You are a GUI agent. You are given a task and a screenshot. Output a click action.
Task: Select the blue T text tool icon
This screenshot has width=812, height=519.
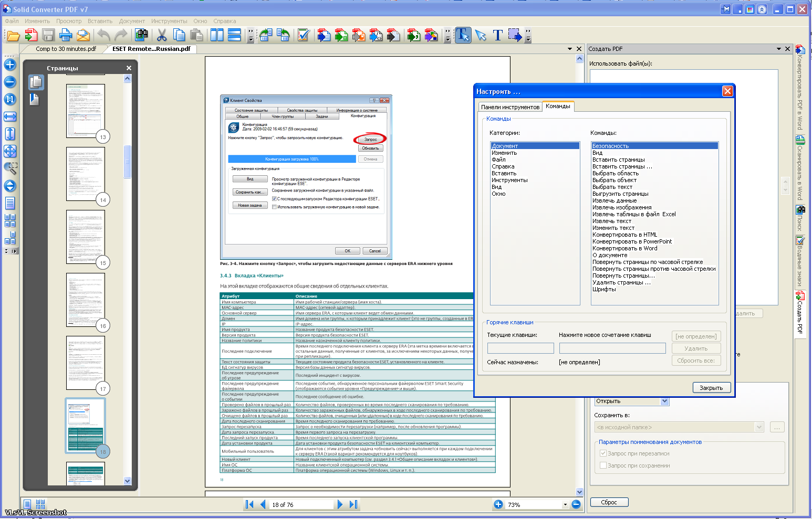click(497, 35)
